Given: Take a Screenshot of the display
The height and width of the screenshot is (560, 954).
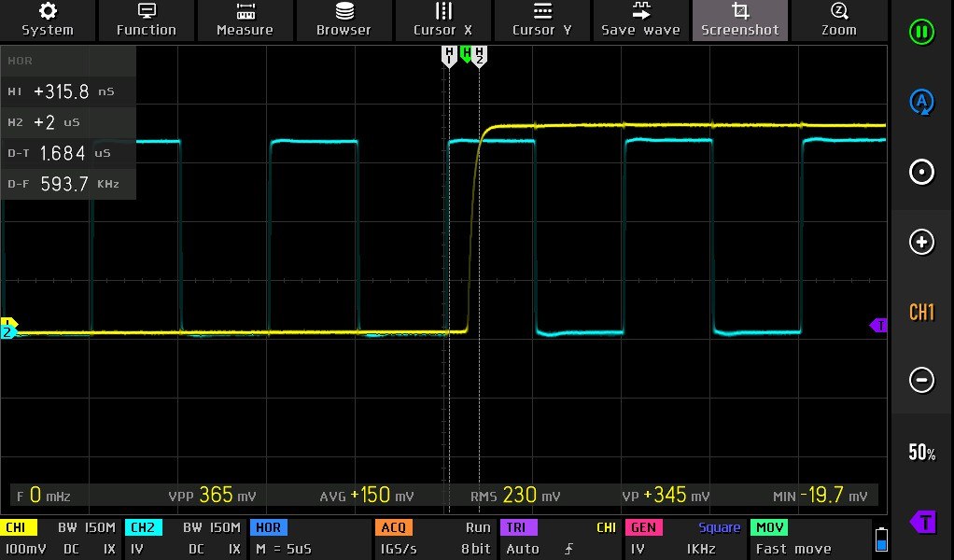Looking at the screenshot, I should 740,20.
